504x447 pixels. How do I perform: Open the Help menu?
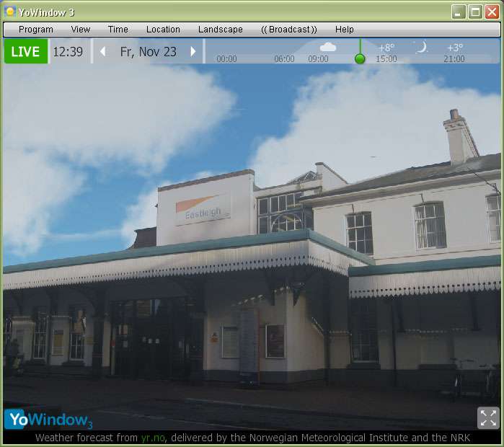(x=344, y=30)
